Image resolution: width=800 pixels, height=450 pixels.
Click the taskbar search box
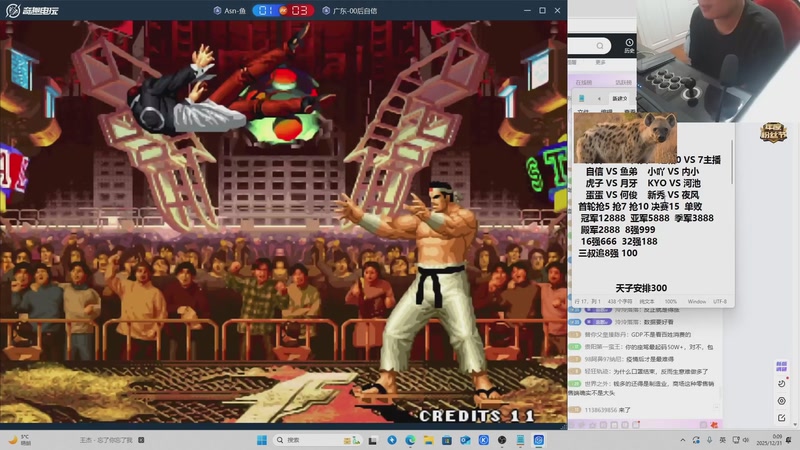tap(316, 440)
